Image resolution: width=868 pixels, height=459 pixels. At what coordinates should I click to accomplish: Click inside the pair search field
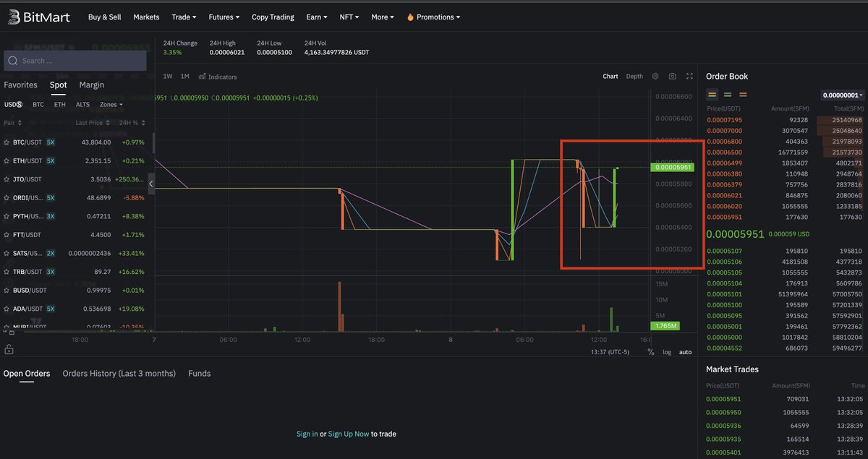(75, 61)
